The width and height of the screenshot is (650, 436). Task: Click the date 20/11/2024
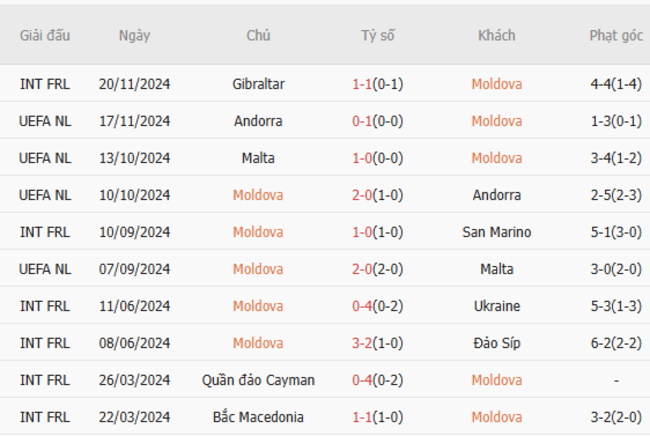click(134, 84)
